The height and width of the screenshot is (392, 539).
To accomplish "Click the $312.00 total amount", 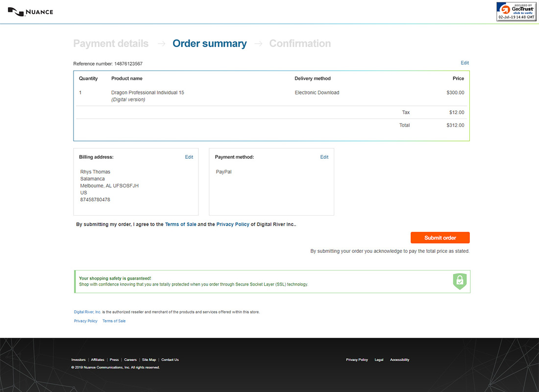I will pyautogui.click(x=455, y=125).
